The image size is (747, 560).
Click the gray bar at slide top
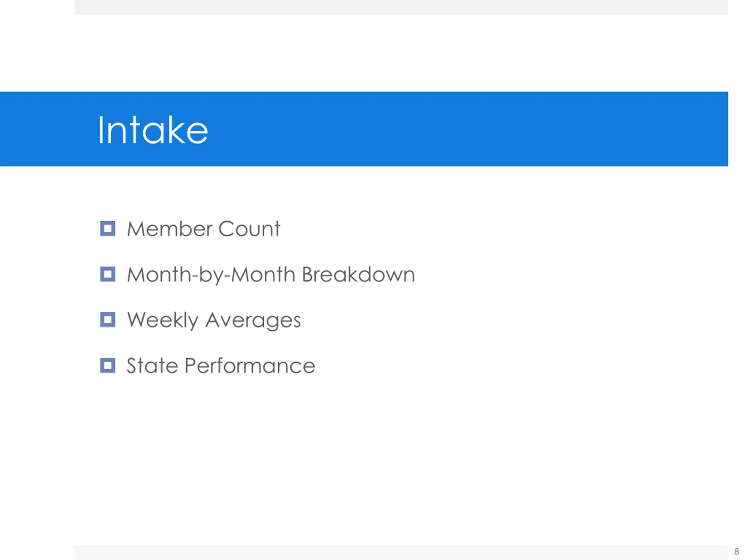[401, 7]
